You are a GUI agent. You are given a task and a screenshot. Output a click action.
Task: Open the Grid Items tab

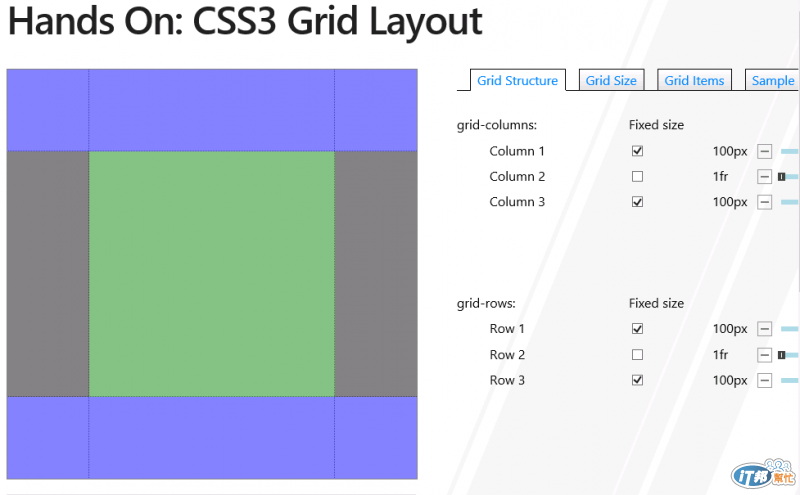[694, 80]
